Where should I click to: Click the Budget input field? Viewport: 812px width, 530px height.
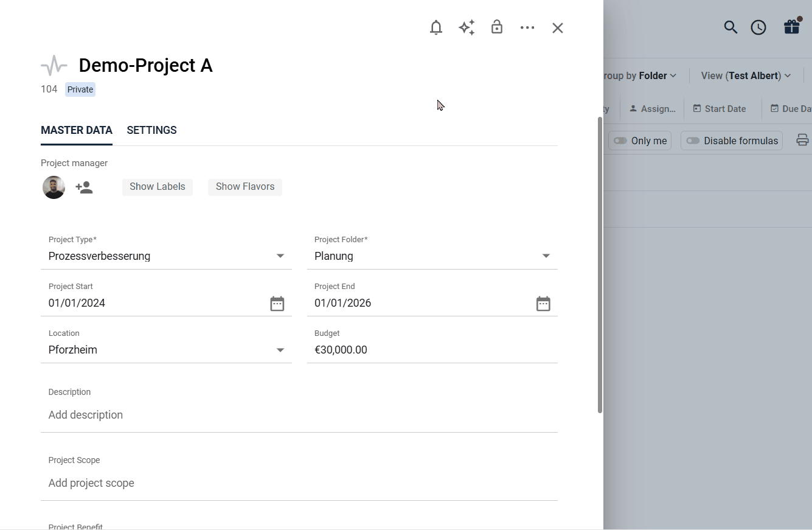(432, 350)
